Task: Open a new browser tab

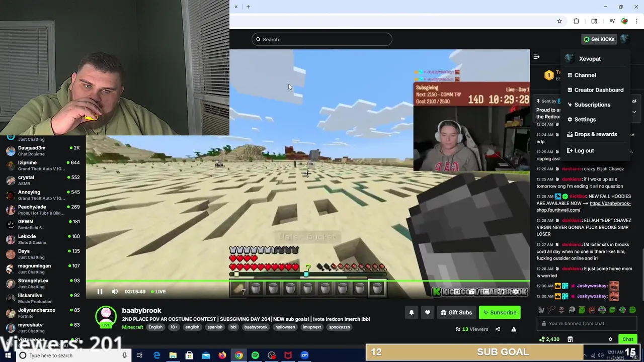Action: click(x=248, y=7)
